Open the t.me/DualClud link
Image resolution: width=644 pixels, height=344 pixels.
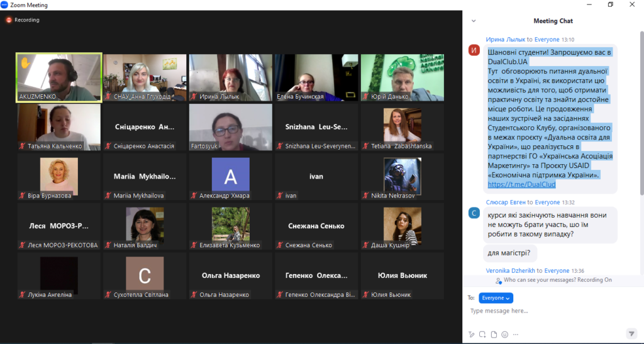(x=521, y=185)
